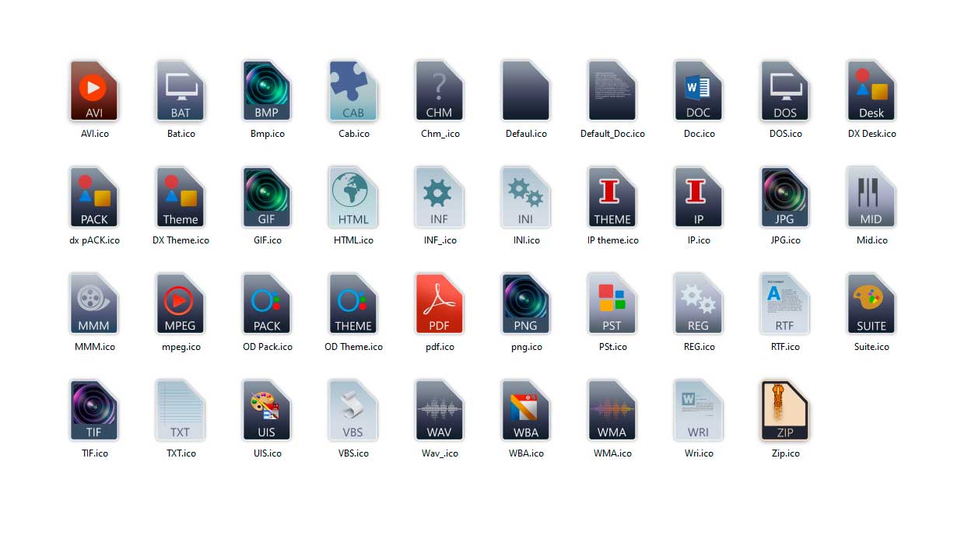
Task: Click the 'Chm_.ico' file name
Action: click(x=440, y=134)
